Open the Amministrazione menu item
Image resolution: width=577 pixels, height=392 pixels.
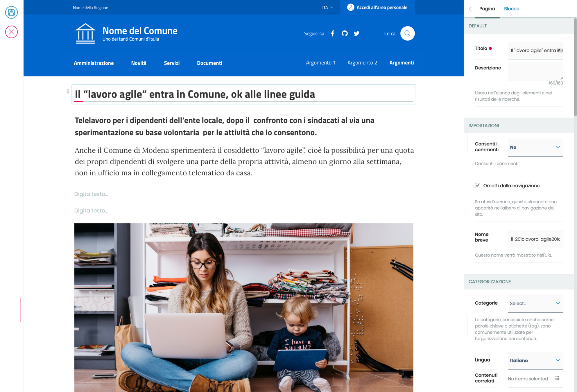coord(94,63)
